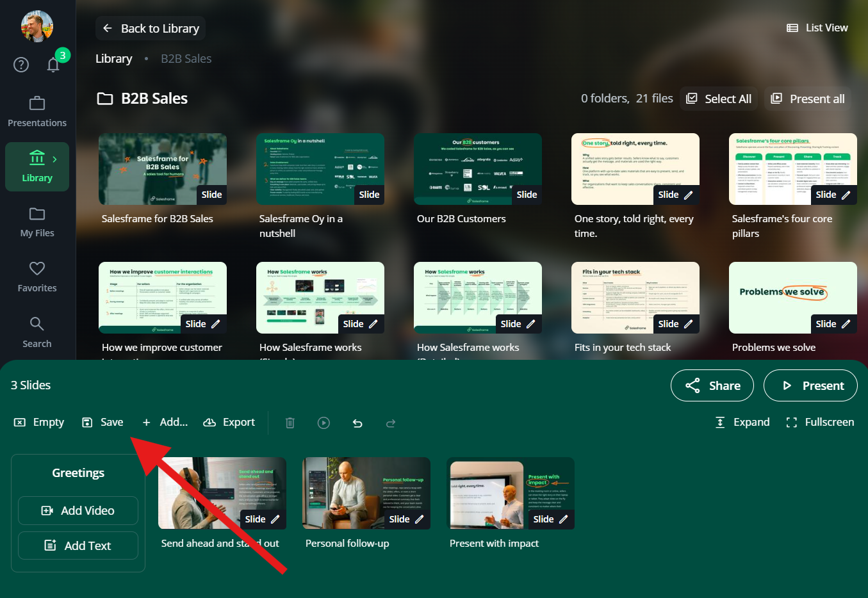
Task: Open My Files in sidebar
Action: coord(37,222)
